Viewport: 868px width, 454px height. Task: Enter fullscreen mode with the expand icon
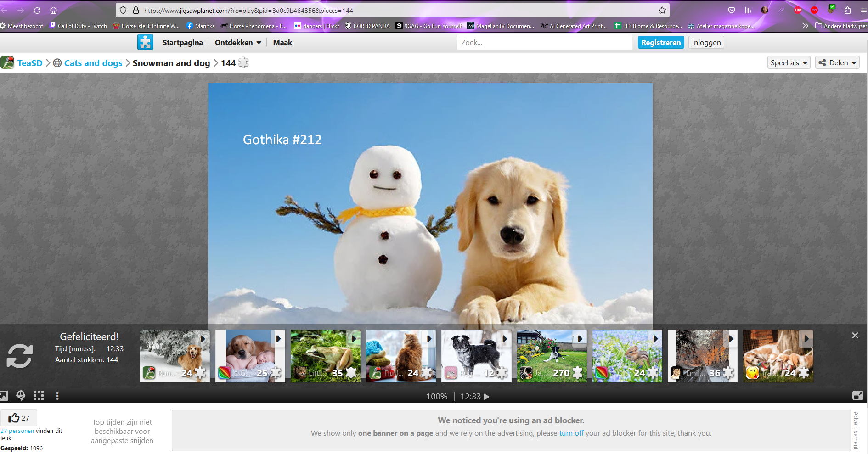coord(857,396)
